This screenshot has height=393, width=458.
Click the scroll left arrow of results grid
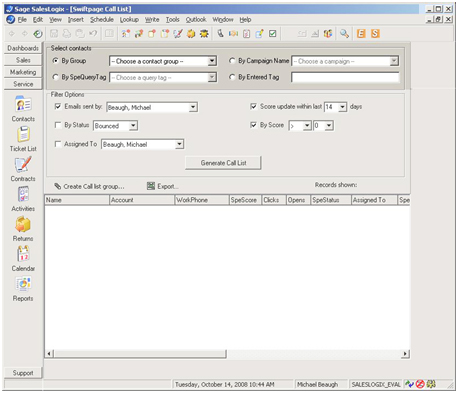pos(49,354)
